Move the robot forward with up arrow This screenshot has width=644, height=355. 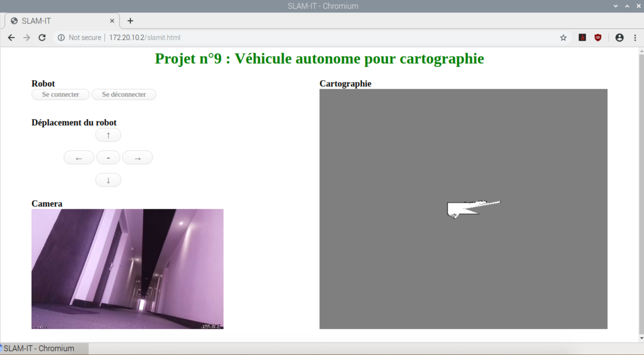point(108,135)
